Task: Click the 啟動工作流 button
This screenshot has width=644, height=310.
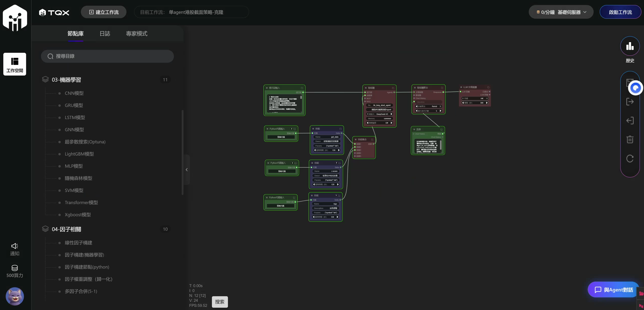Action: coord(620,12)
